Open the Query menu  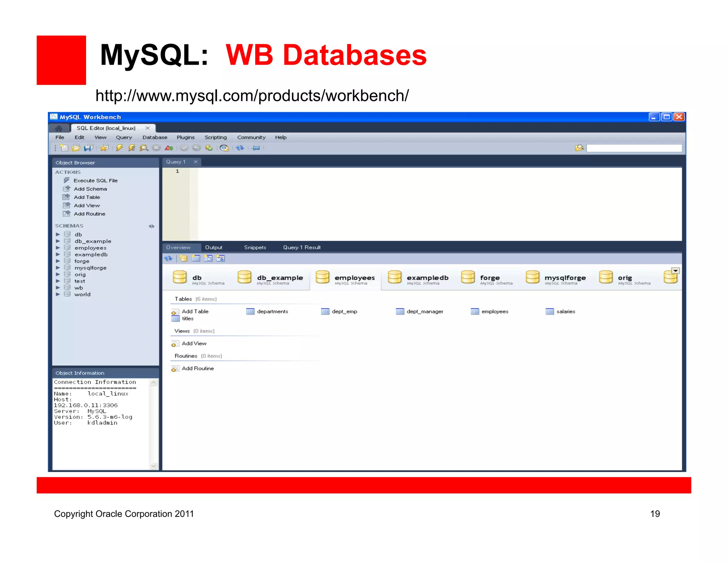124,137
